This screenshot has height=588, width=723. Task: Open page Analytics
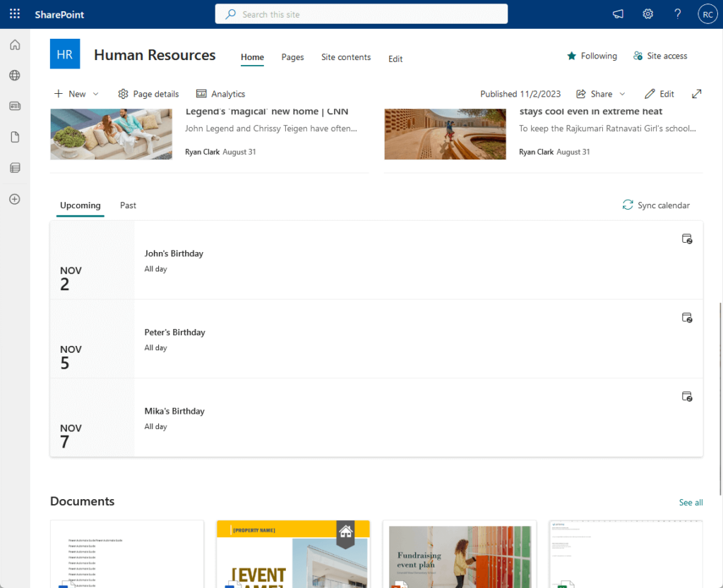pyautogui.click(x=220, y=94)
